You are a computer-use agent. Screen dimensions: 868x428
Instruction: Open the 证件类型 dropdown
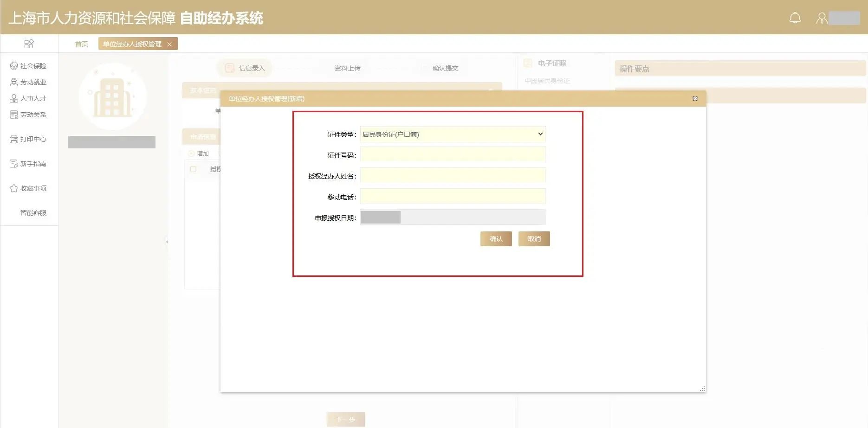tap(453, 134)
